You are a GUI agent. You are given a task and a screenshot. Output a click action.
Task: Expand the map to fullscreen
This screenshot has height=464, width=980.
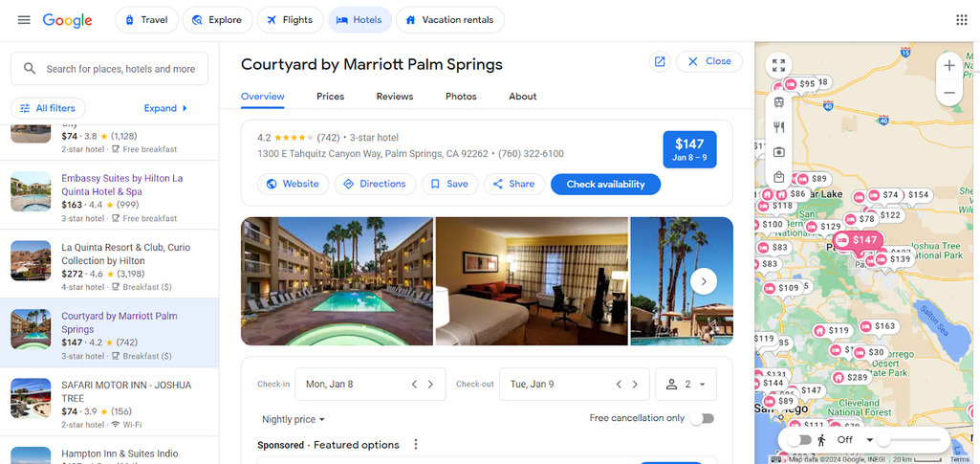[779, 66]
